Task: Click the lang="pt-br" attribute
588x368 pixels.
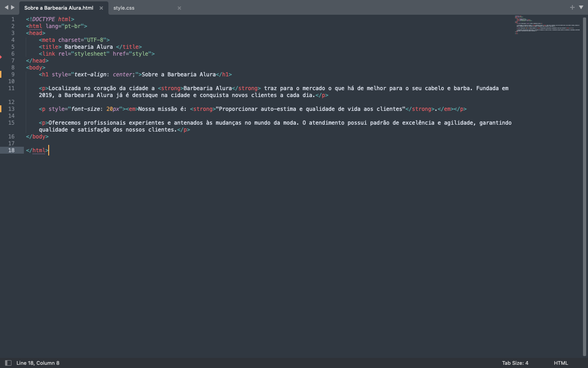Action: tap(64, 26)
